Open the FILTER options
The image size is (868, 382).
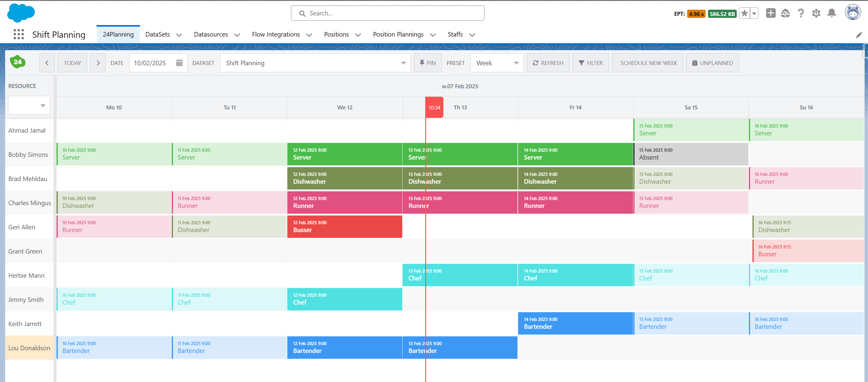pos(590,63)
